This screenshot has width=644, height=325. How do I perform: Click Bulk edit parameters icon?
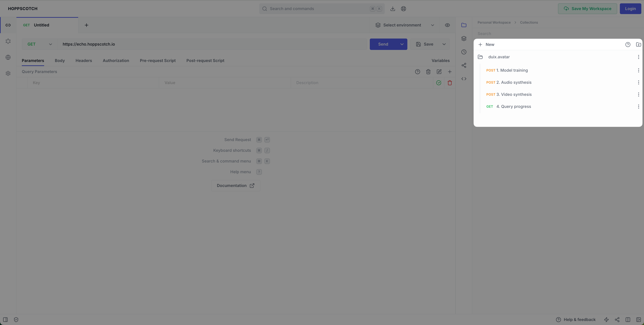pyautogui.click(x=439, y=72)
